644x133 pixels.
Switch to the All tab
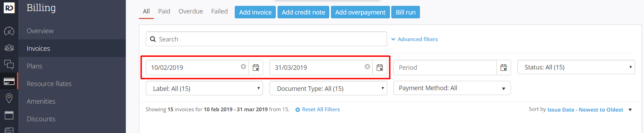(x=146, y=11)
